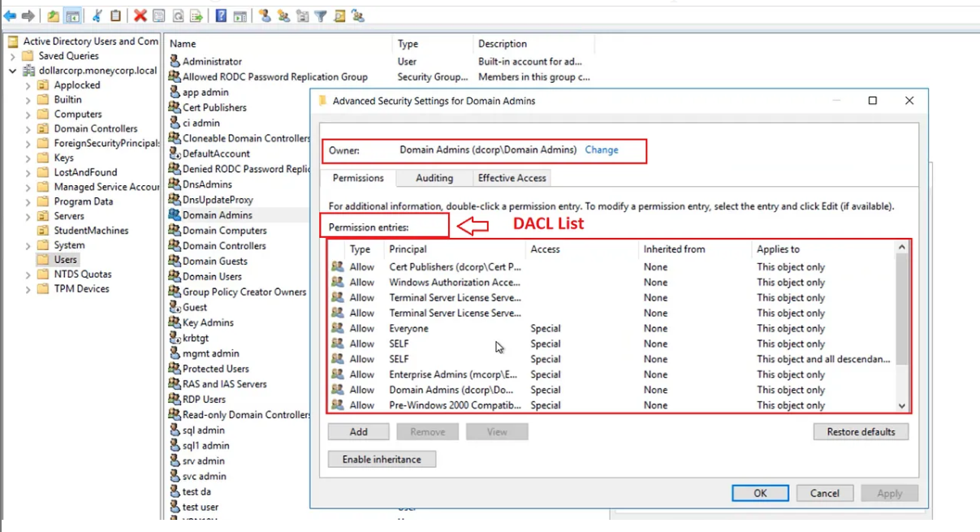Click icon of Everyone permission entry
The width and height of the screenshot is (980, 532).
pos(338,328)
